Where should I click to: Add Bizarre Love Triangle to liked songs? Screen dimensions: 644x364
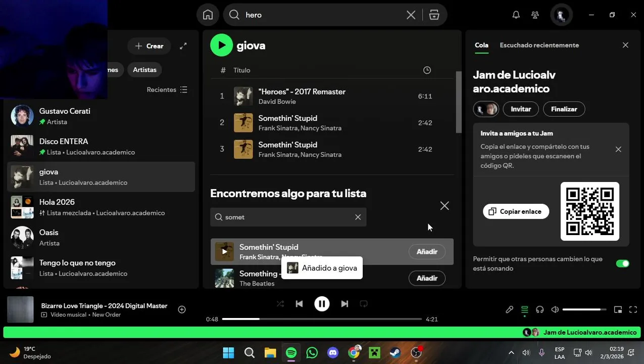(x=182, y=309)
